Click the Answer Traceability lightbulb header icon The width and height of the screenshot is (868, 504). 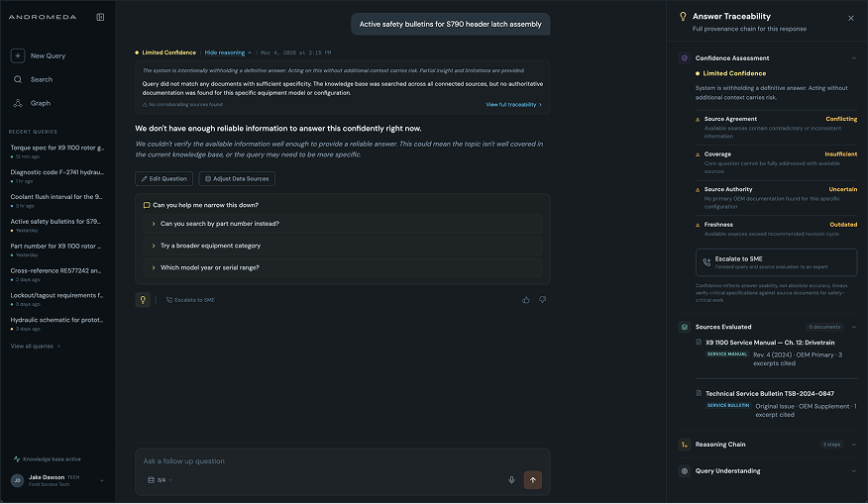683,17
